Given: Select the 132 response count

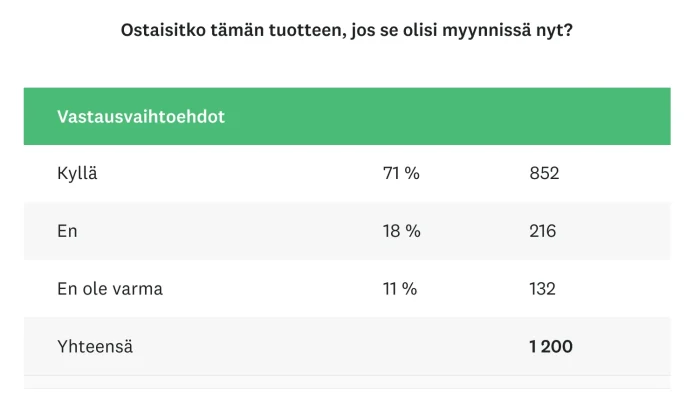Looking at the screenshot, I should [x=543, y=289].
